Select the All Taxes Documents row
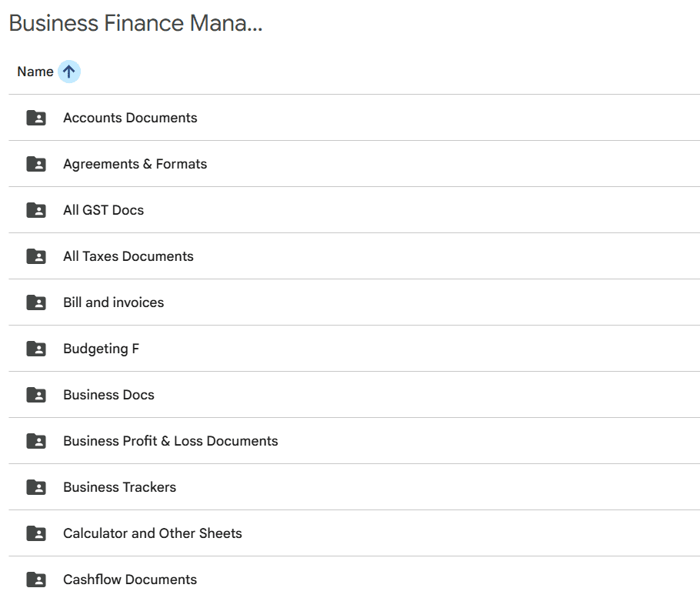This screenshot has height=598, width=700. click(128, 256)
